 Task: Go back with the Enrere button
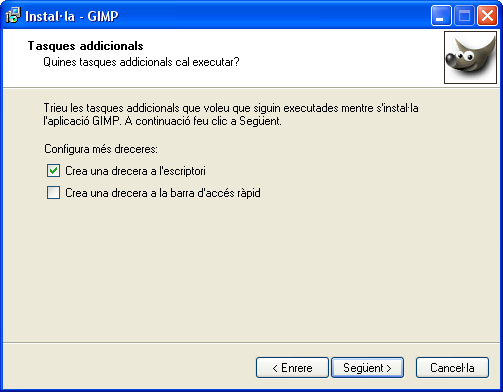tap(292, 368)
